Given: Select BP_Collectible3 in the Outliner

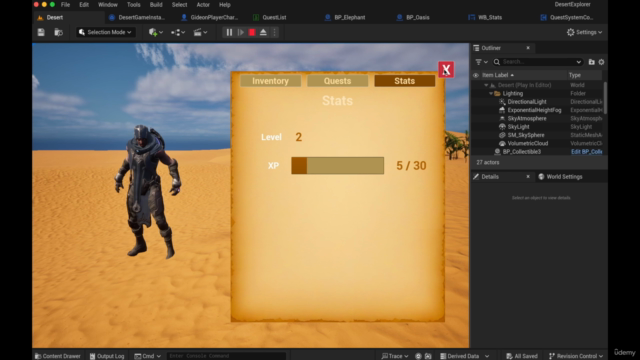Looking at the screenshot, I should pyautogui.click(x=522, y=152).
